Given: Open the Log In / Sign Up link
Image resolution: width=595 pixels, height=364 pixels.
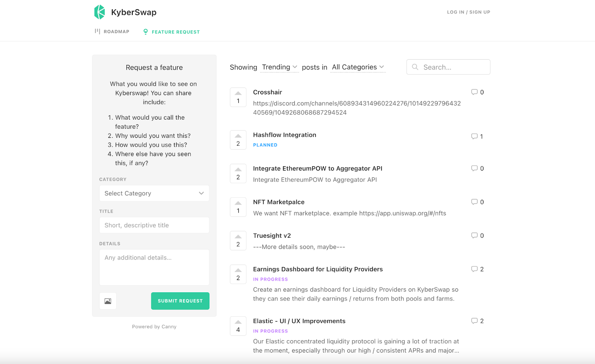Looking at the screenshot, I should [x=469, y=12].
